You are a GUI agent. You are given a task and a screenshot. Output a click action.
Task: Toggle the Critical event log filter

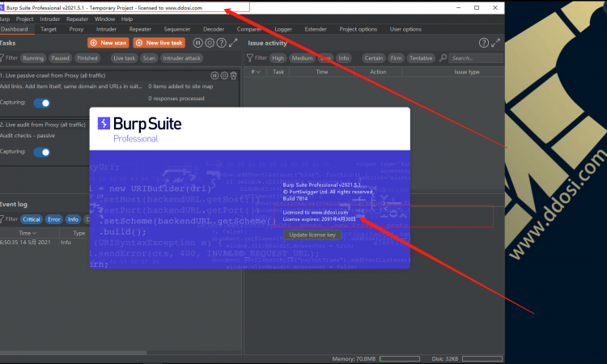(32, 219)
